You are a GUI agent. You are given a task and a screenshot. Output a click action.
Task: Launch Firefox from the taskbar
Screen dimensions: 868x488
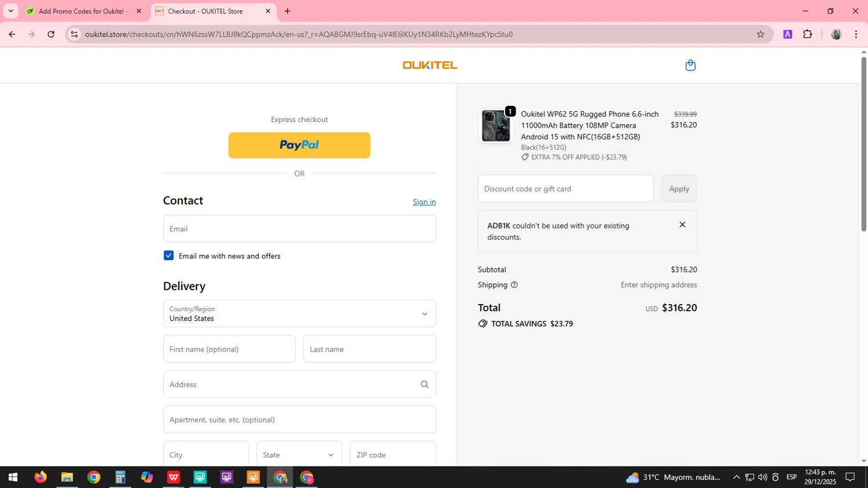[40, 478]
